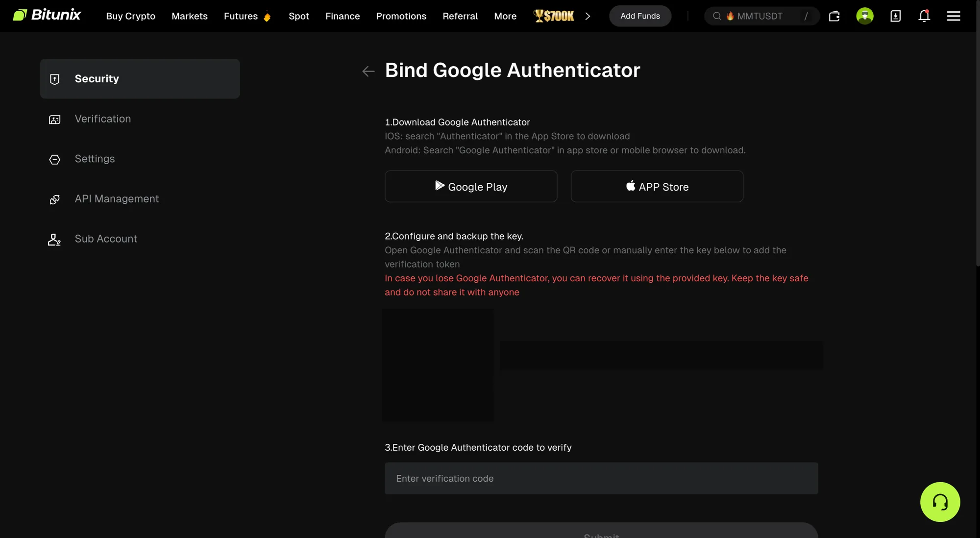Open the Promotions menu

tap(401, 16)
